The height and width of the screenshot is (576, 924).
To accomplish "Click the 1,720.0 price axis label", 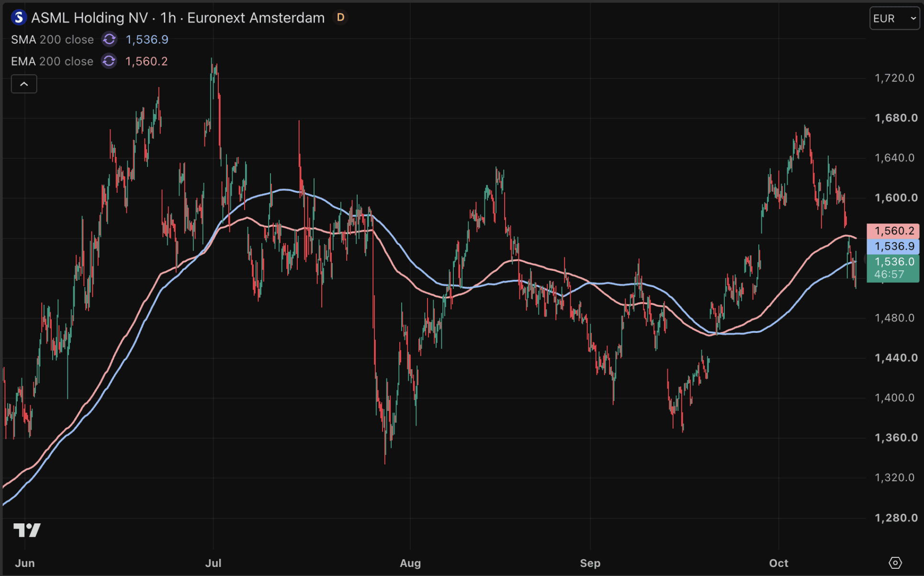I will [x=894, y=78].
